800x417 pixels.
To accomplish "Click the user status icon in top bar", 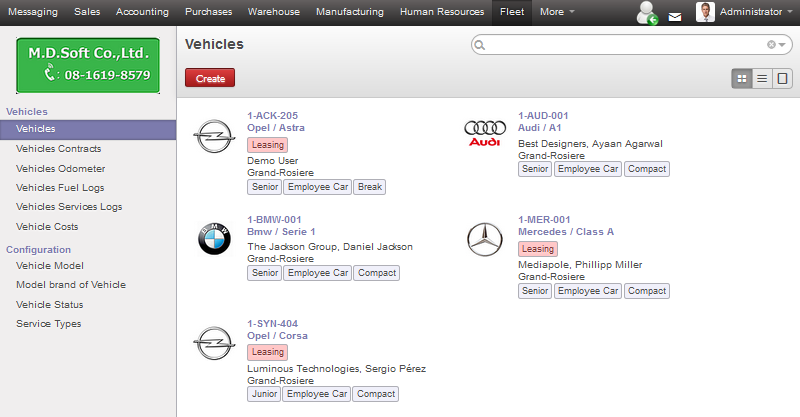I will point(647,12).
